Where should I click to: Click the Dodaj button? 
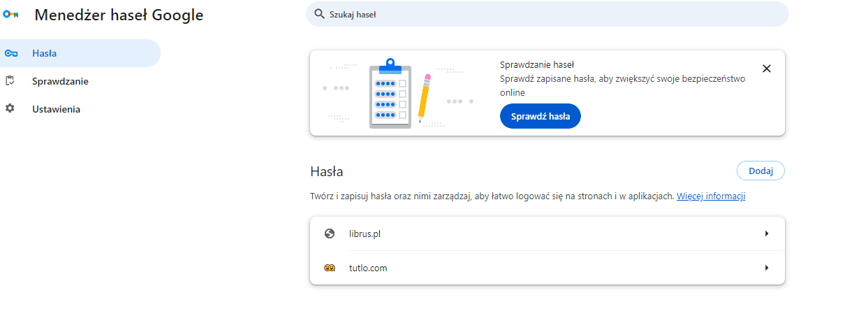[x=760, y=171]
